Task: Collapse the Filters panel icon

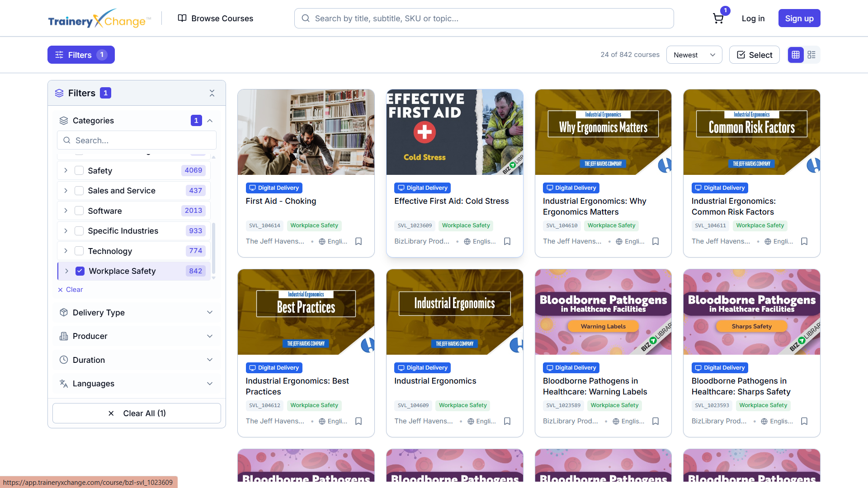Action: (x=212, y=93)
